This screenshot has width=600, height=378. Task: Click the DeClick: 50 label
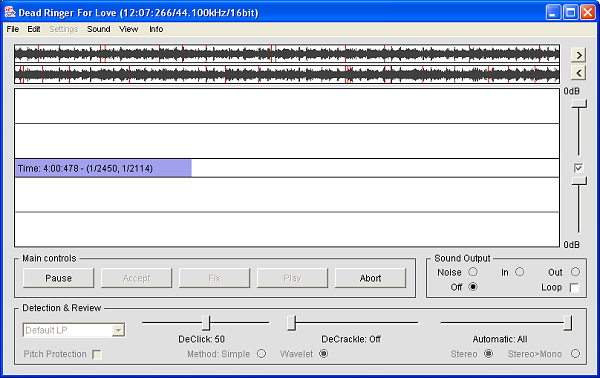click(202, 339)
